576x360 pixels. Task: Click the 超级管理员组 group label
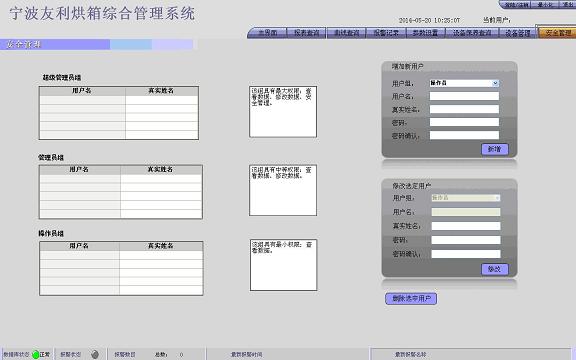pyautogui.click(x=62, y=78)
